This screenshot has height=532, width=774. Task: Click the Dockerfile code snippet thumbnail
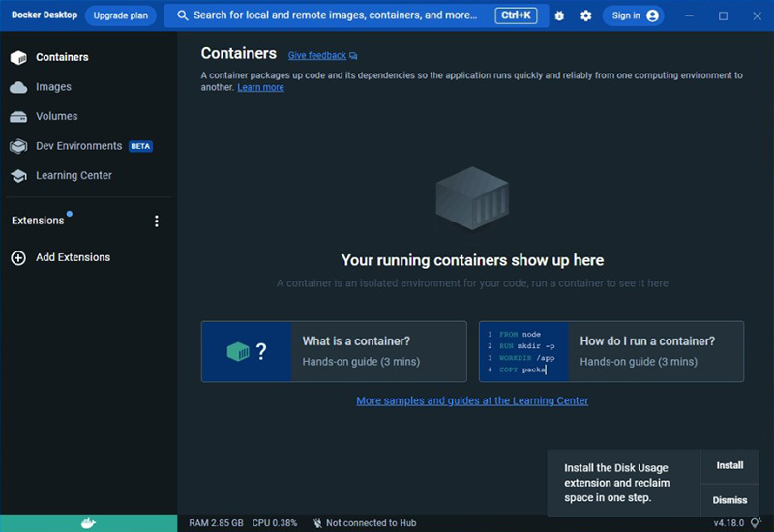523,351
